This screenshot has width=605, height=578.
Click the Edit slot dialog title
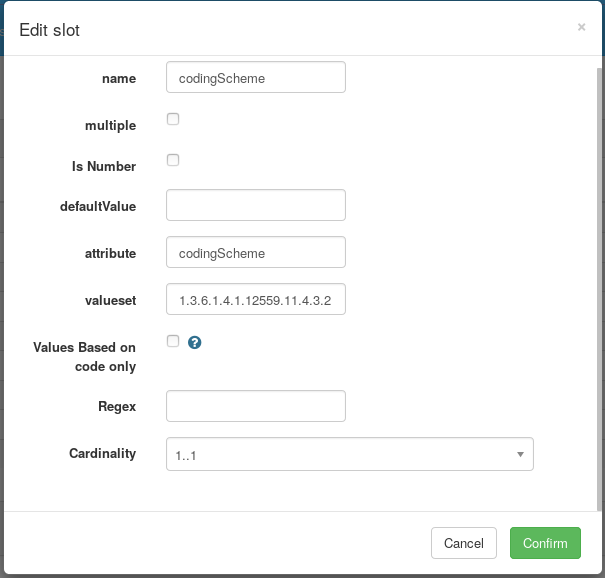50,30
